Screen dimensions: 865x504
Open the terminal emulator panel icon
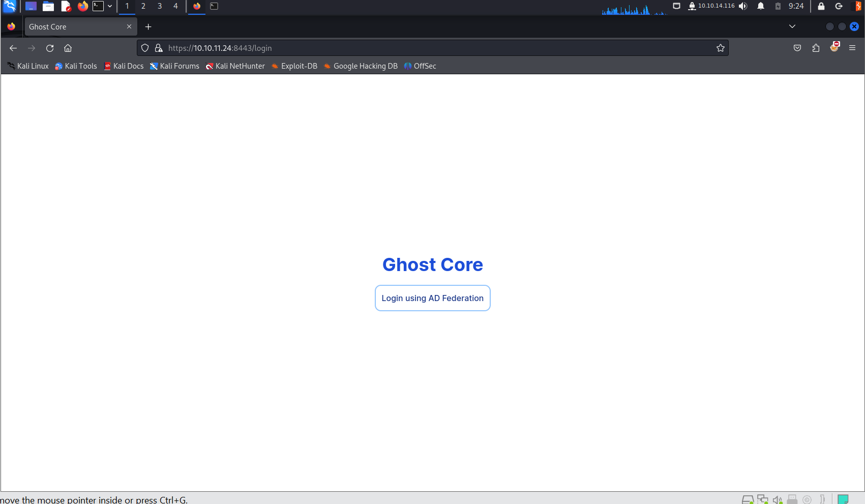click(x=98, y=6)
